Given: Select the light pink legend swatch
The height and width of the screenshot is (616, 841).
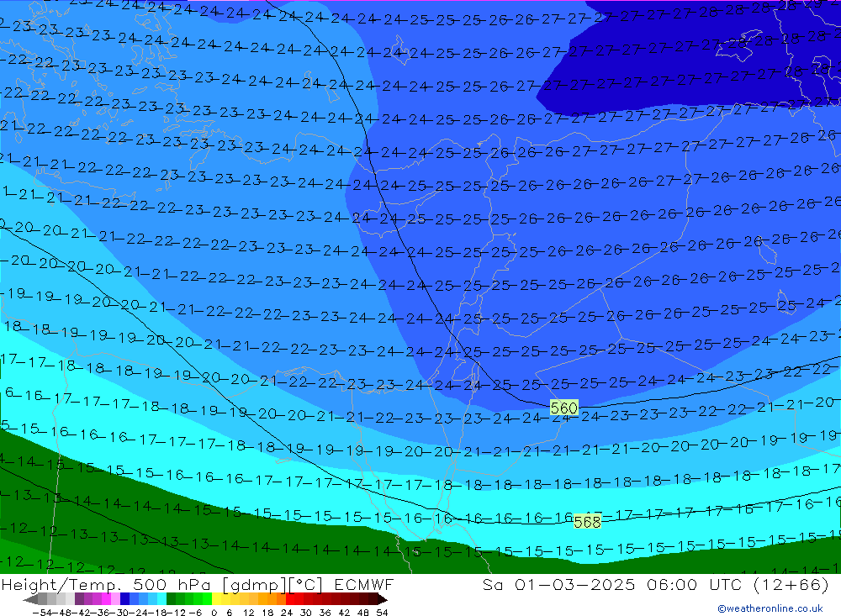Looking at the screenshot, I should (115, 599).
